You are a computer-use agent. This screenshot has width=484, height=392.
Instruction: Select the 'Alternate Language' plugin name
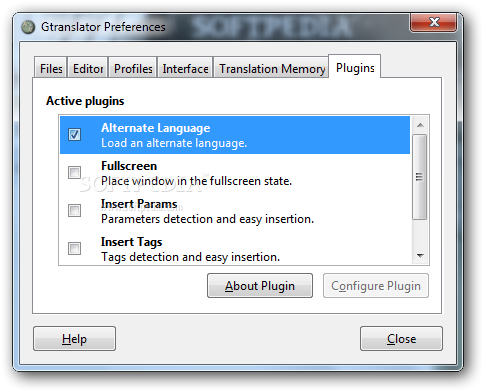click(156, 128)
